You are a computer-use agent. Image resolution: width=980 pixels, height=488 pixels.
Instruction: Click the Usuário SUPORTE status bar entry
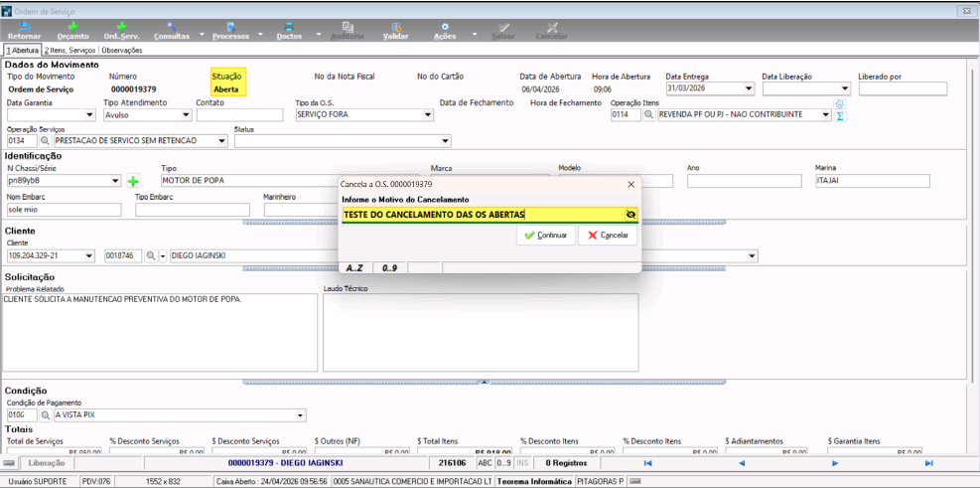coord(40,481)
